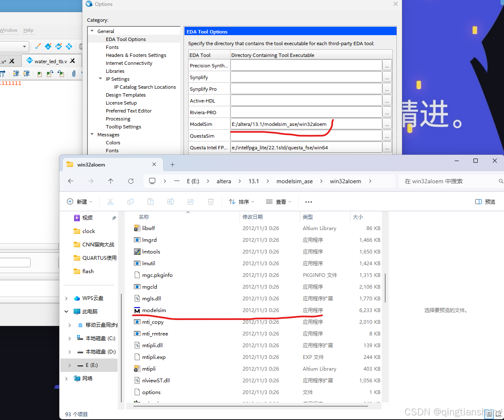Switch to the water_led_tb.v tab
504x420 pixels.
[51, 61]
